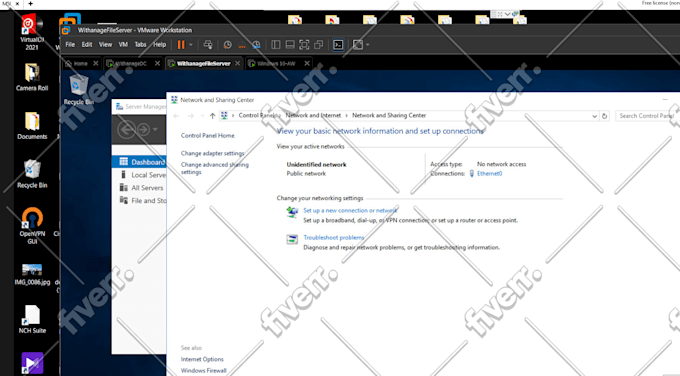Click the console view toolbar icon

(x=338, y=45)
